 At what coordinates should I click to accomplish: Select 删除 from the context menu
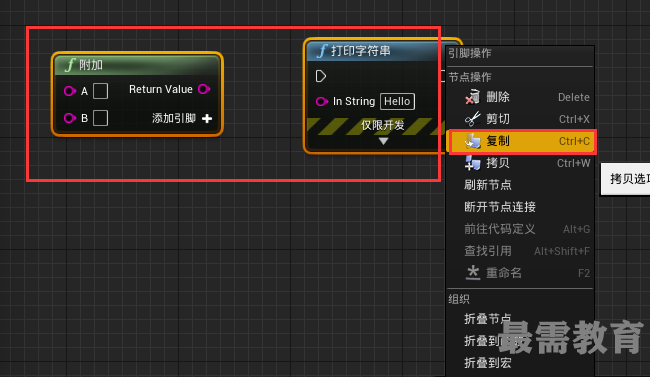coord(520,97)
